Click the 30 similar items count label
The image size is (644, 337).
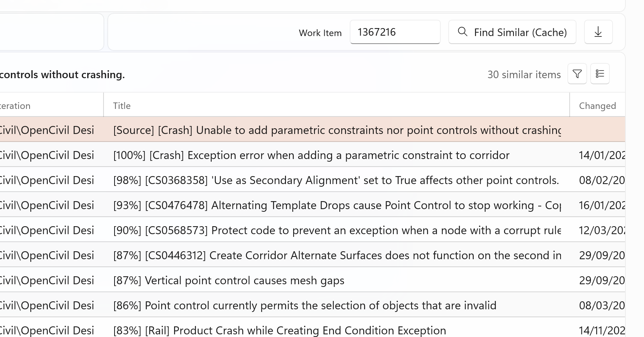click(524, 75)
